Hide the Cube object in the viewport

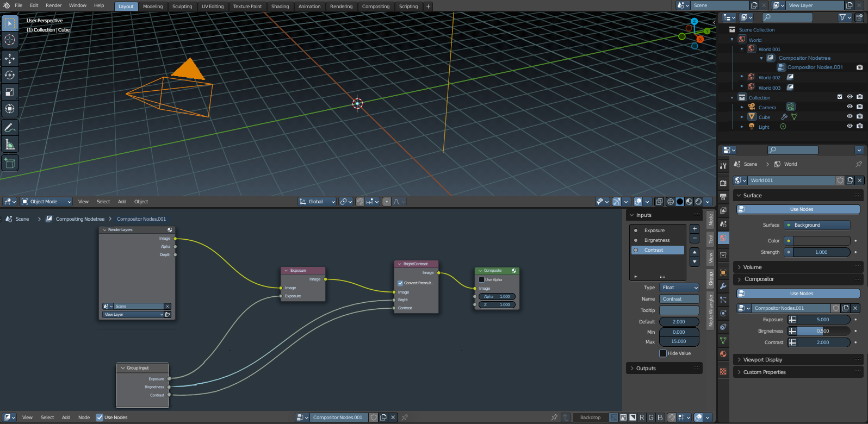pos(850,116)
